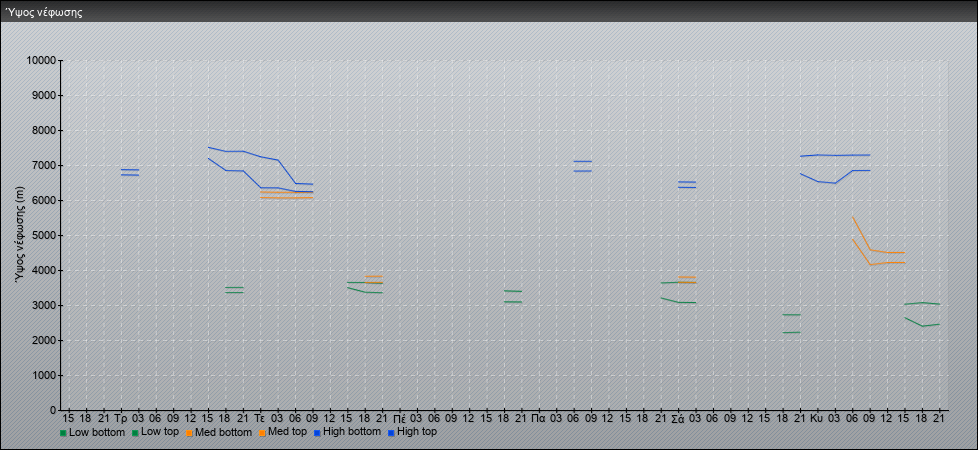The height and width of the screenshot is (450, 978).
Task: Toggle the High top legend label
Action: tap(417, 432)
